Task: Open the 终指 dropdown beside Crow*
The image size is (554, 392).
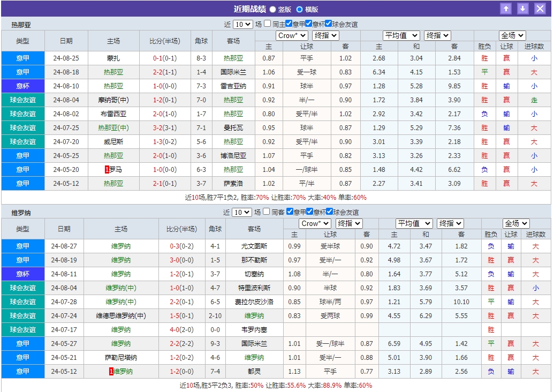Action: tap(324, 35)
